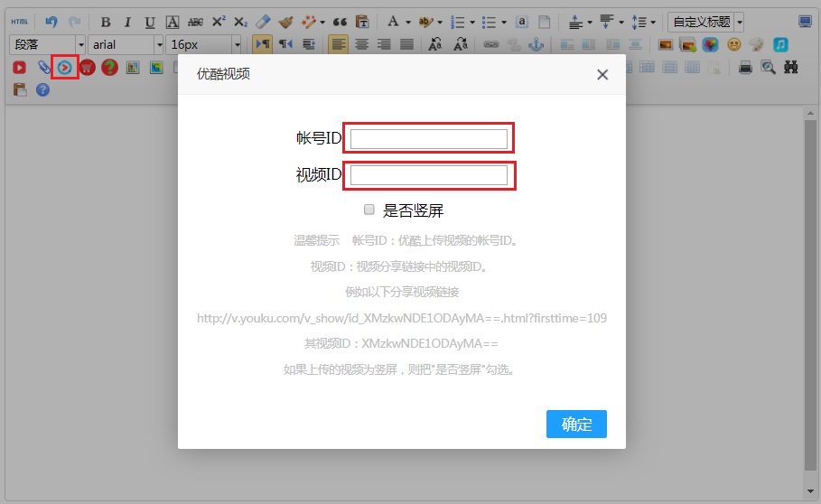Expand auto typeset options arrow
Viewport: 821px width, 504px height.
coord(322,23)
